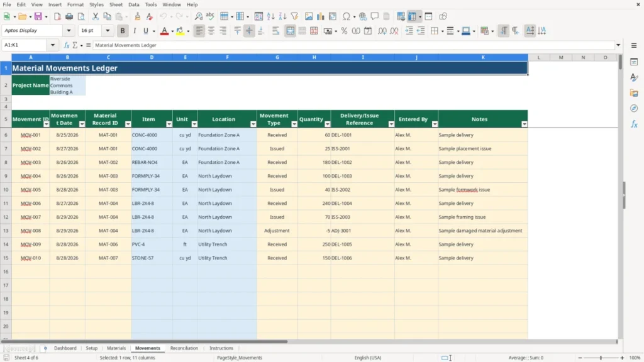
Task: Clear direct formatting
Action: pos(150,16)
